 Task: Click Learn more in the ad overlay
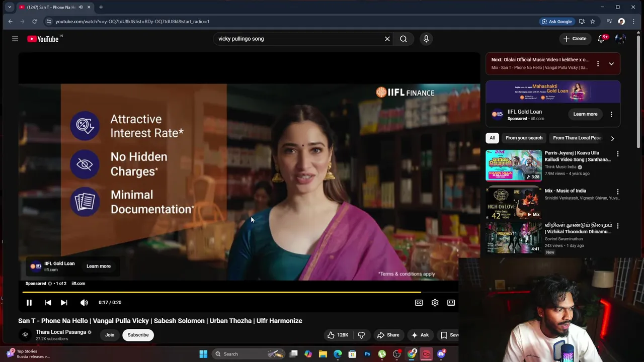click(99, 266)
